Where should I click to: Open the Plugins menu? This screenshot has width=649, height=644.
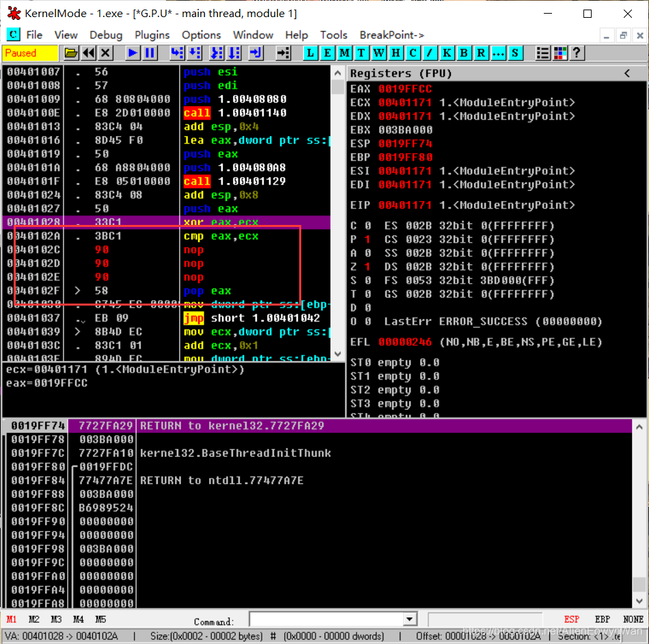tap(152, 35)
